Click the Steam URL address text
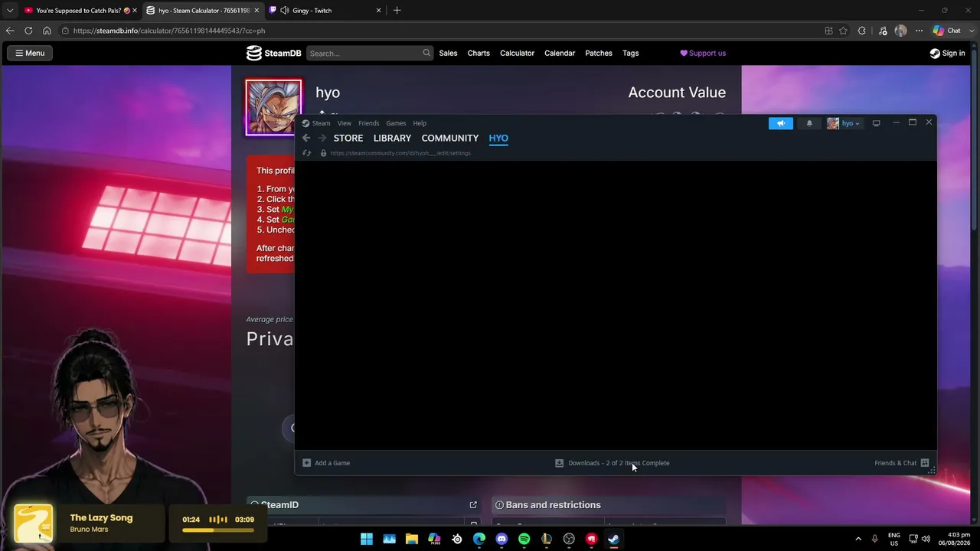Screen dimensions: 980x551 [400, 153]
